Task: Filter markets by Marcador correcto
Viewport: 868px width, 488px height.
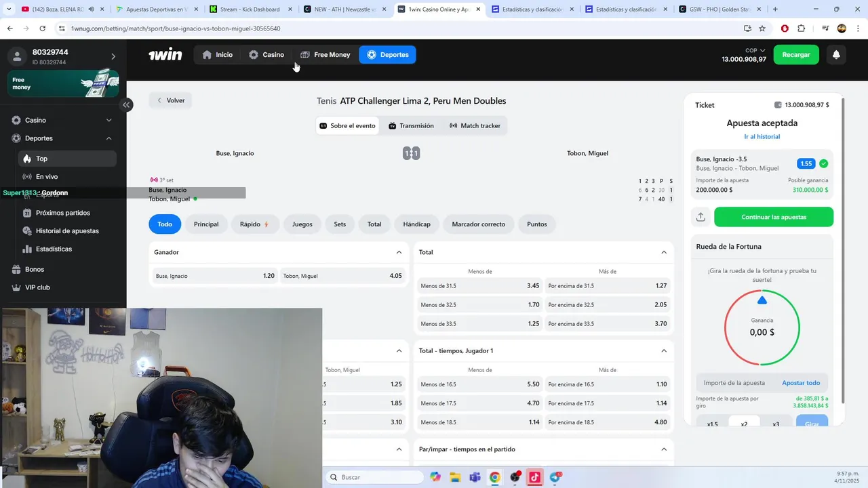Action: pyautogui.click(x=479, y=224)
